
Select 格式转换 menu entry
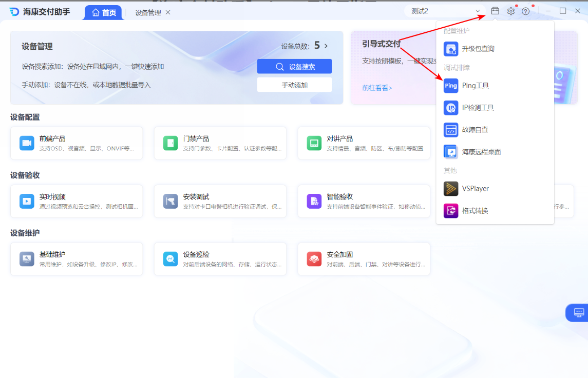495,211
